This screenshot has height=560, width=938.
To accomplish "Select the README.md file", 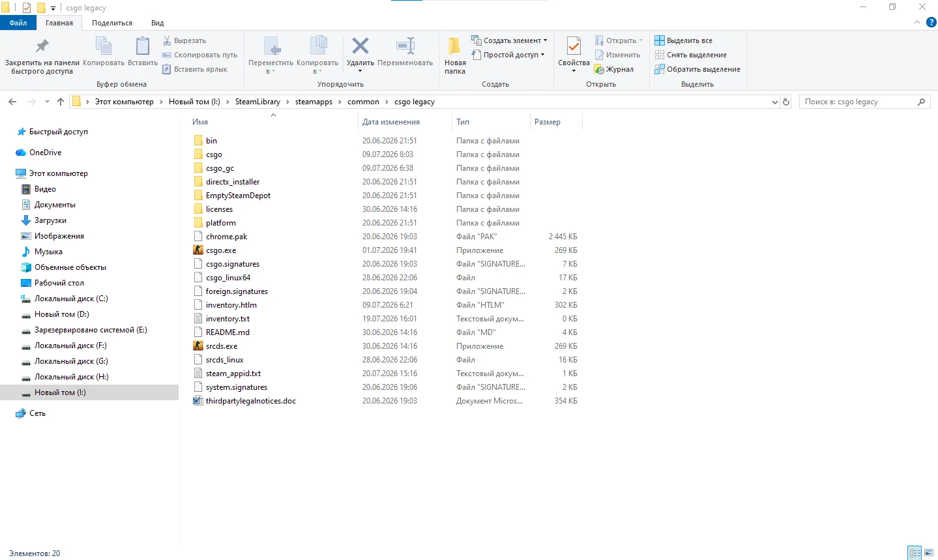I will pyautogui.click(x=227, y=332).
